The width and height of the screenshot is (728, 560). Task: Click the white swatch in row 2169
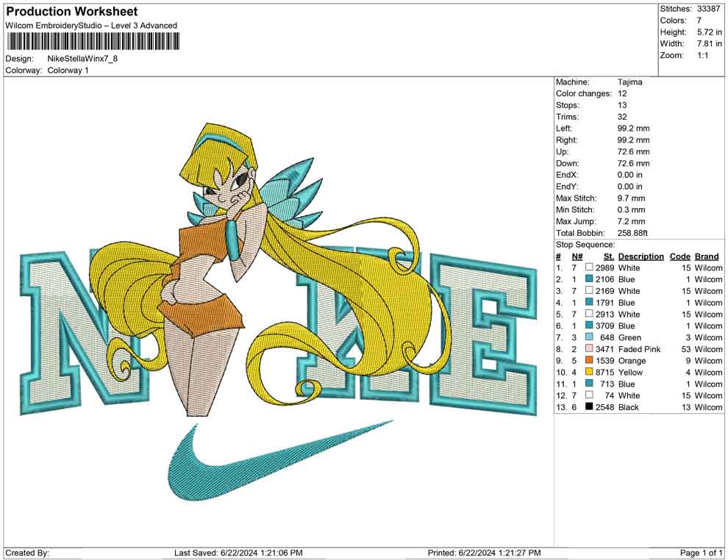coord(589,290)
